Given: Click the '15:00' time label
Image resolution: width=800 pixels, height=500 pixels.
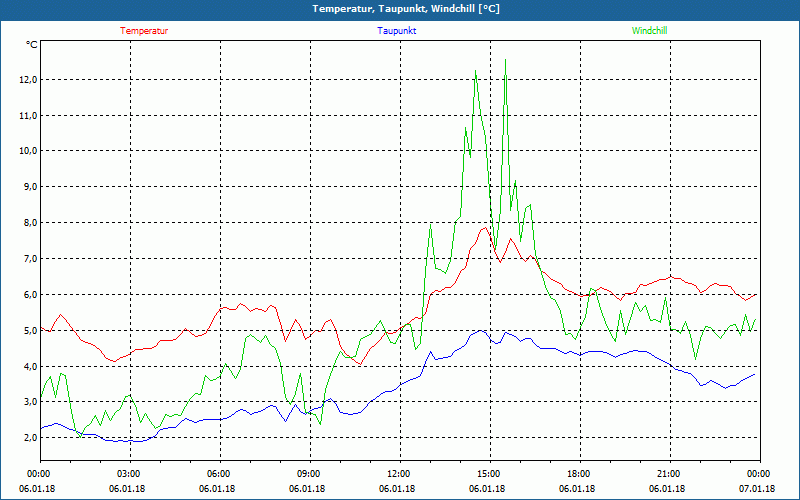Looking at the screenshot, I should tap(490, 474).
